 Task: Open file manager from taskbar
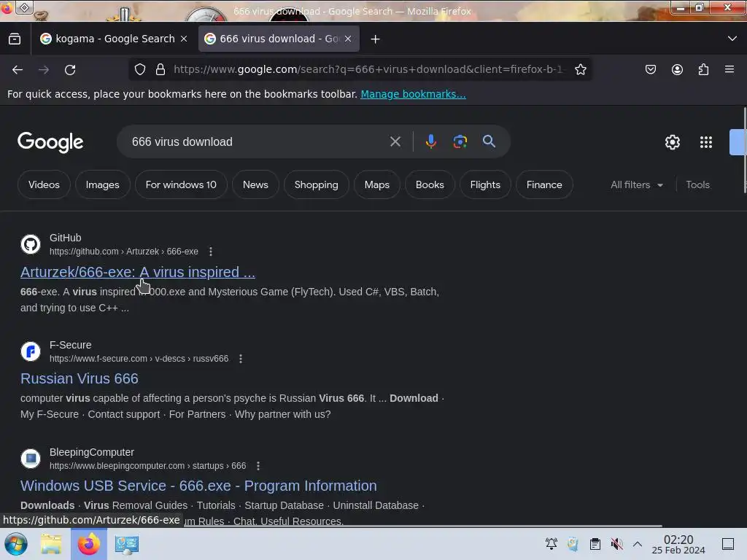(52, 544)
